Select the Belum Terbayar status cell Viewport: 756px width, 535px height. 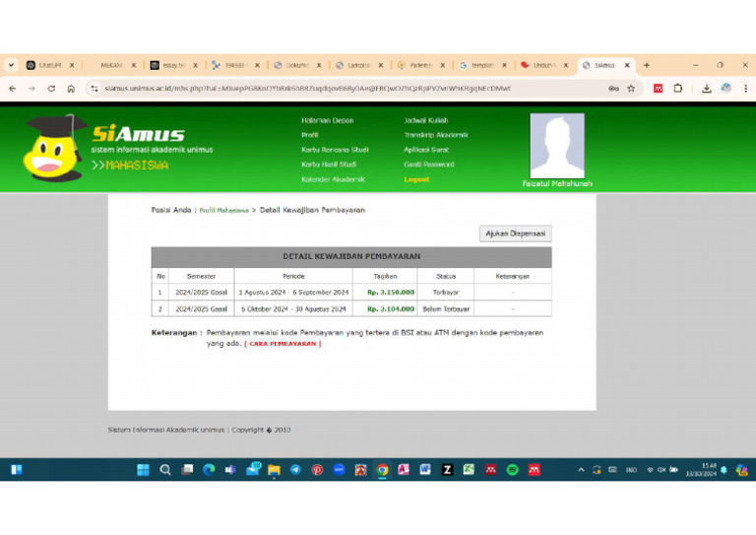click(x=446, y=308)
